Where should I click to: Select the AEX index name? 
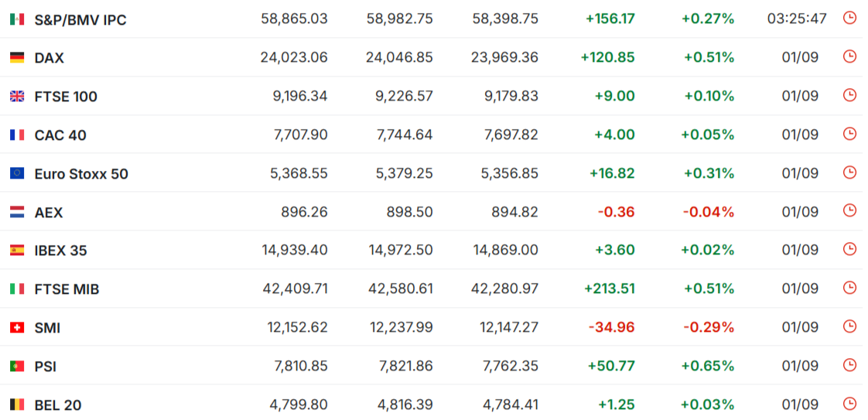[49, 213]
